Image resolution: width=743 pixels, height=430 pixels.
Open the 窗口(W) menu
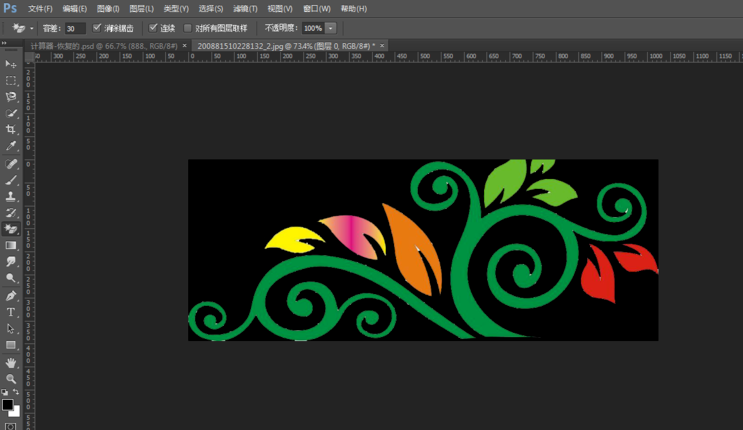(x=317, y=9)
